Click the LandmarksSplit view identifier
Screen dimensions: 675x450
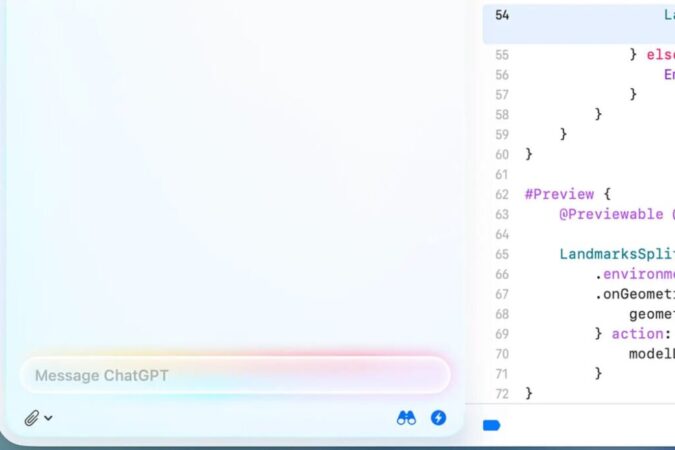615,254
